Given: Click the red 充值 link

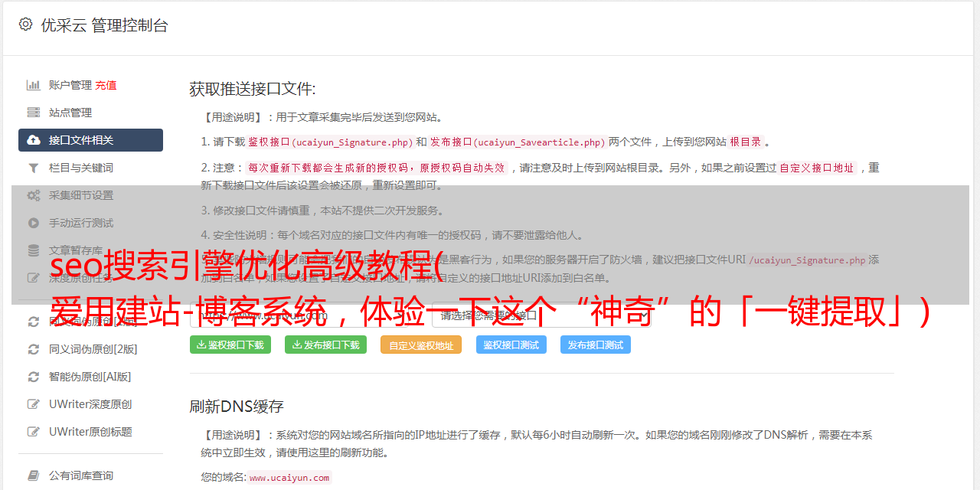Looking at the screenshot, I should tap(106, 85).
